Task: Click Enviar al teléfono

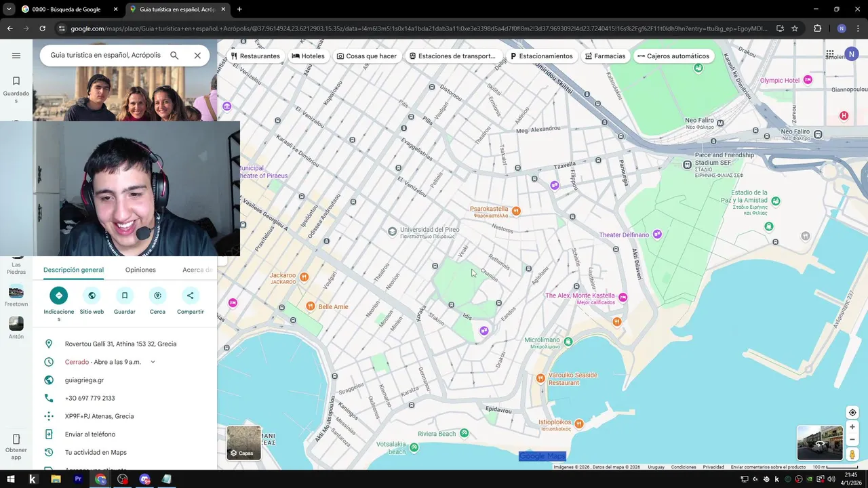Action: click(x=125, y=434)
